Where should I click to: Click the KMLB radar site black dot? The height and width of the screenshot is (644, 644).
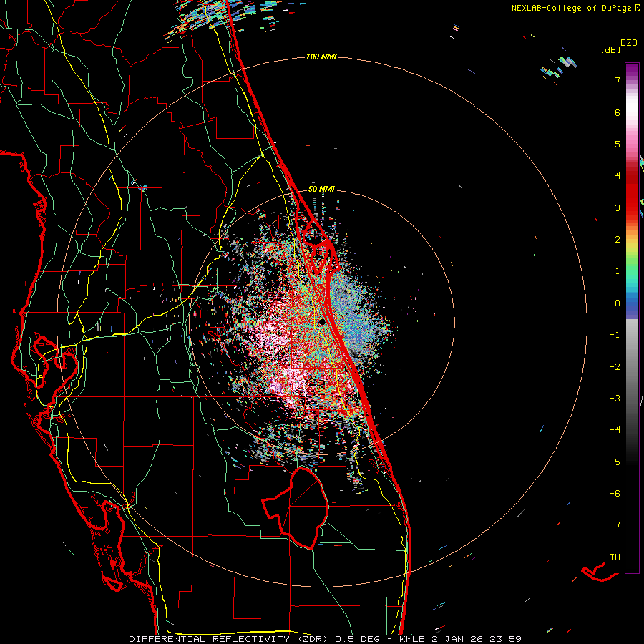[321, 321]
